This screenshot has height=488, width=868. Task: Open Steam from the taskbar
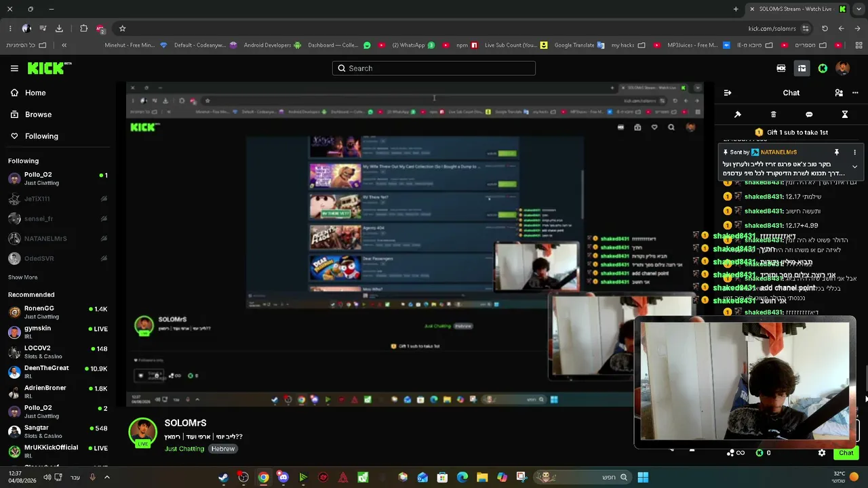(223, 477)
